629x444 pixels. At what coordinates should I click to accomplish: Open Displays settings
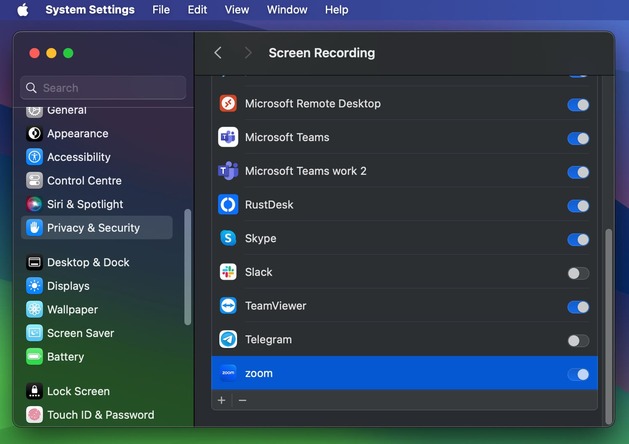coord(97,286)
